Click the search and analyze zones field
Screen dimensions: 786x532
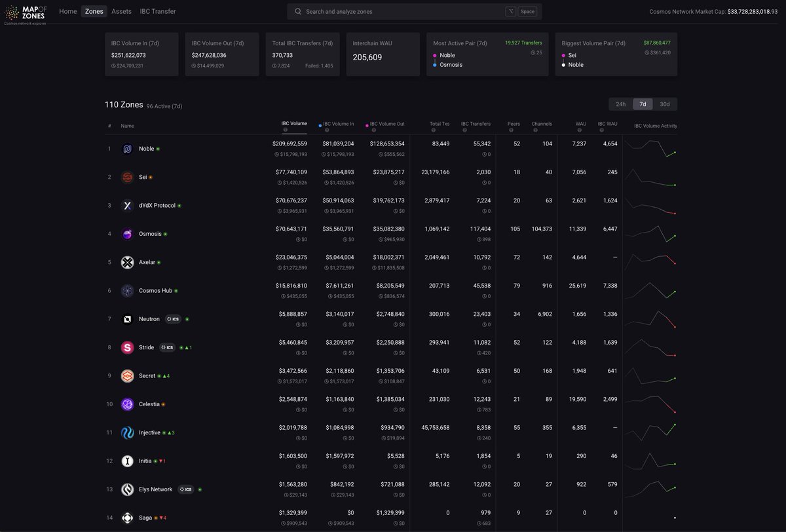pos(415,11)
